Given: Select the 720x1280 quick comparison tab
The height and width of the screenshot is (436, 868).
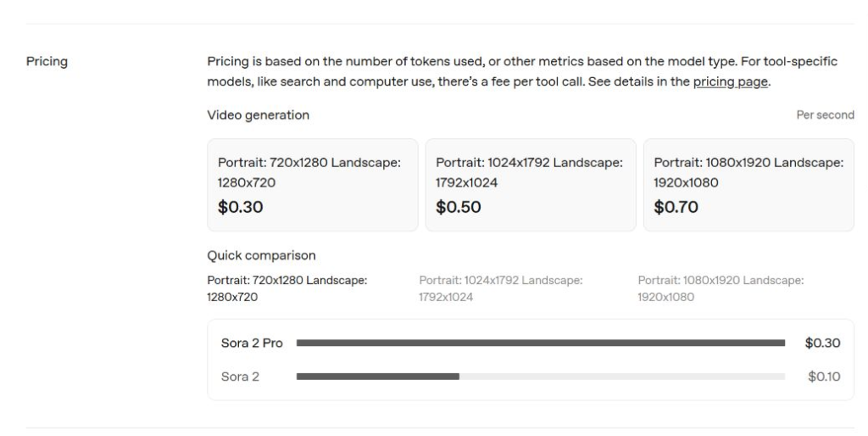Looking at the screenshot, I should click(287, 288).
